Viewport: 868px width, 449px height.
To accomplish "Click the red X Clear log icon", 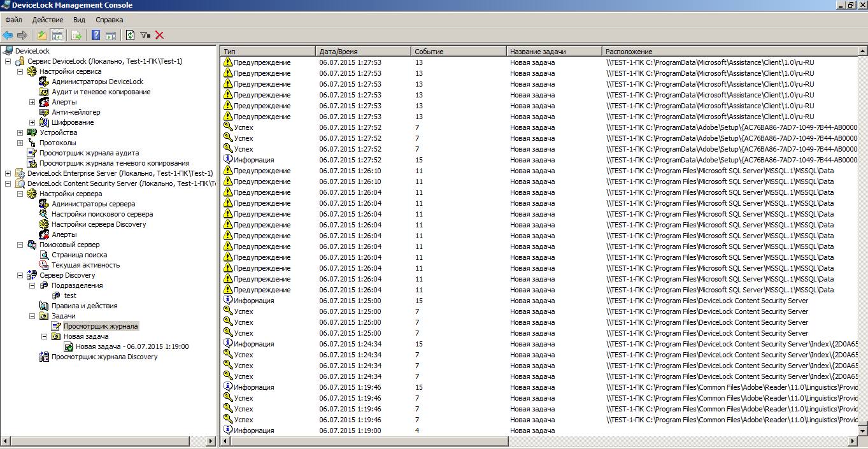I will click(x=160, y=36).
